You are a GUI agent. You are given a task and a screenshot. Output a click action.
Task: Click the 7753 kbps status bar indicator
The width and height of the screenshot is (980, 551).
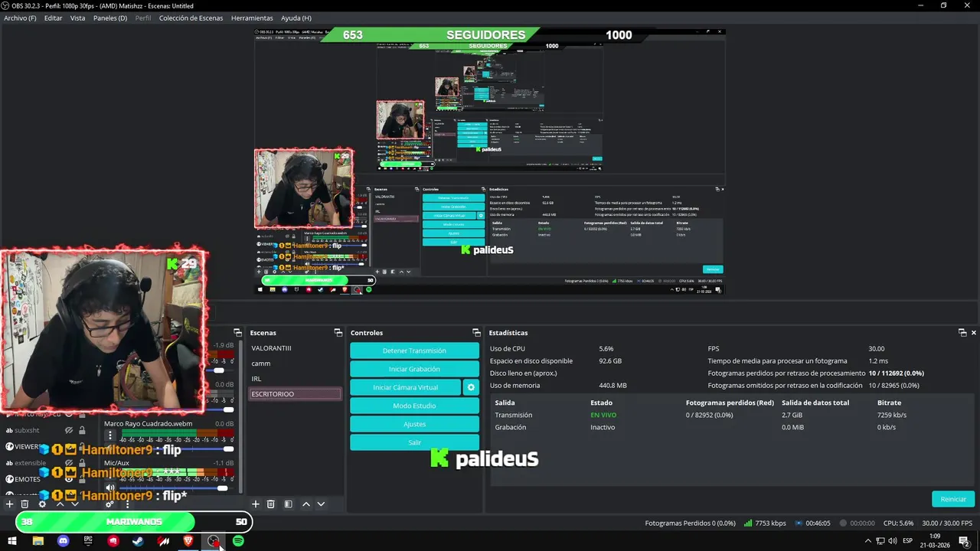coord(765,523)
